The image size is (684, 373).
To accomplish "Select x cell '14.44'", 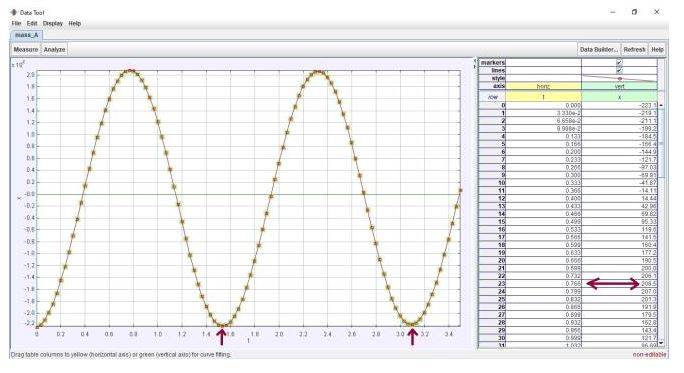I will pyautogui.click(x=619, y=198).
